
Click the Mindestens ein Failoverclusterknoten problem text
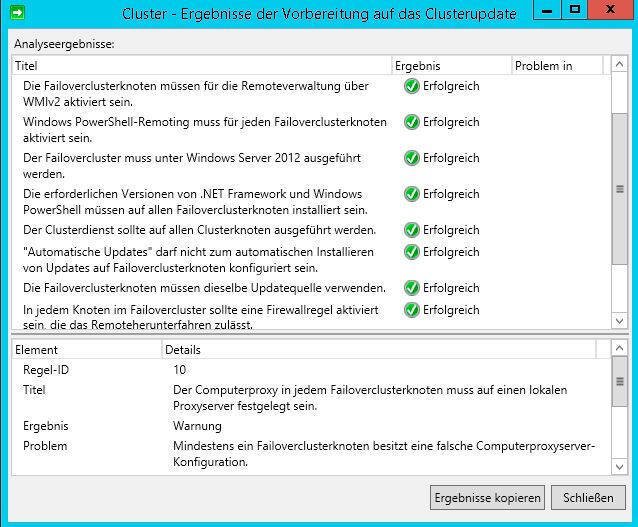(384, 454)
